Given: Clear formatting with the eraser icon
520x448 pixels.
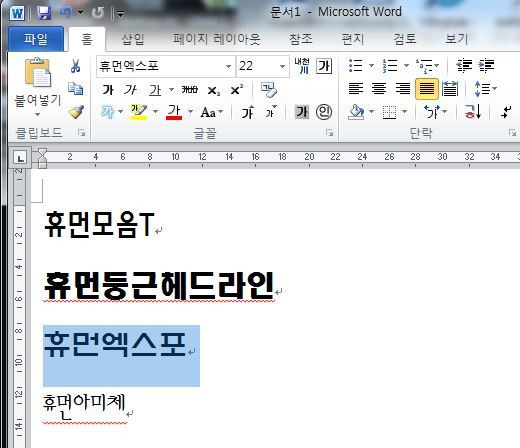Looking at the screenshot, I should 268,90.
